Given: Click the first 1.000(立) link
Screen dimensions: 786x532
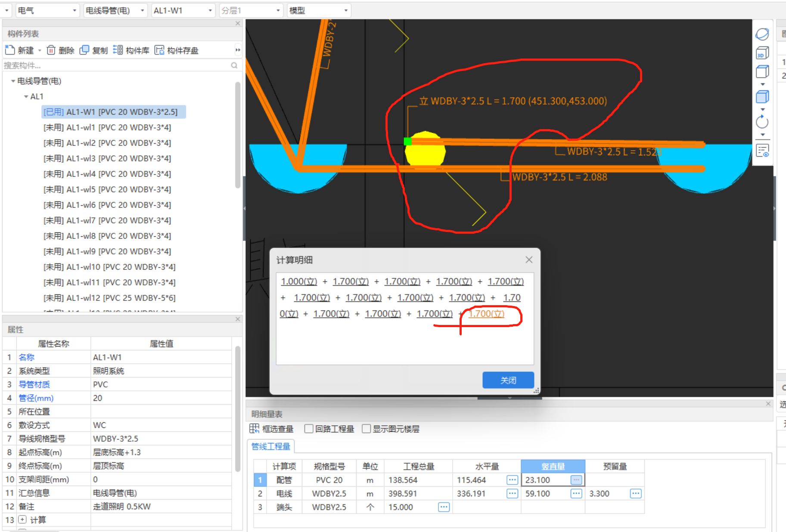Looking at the screenshot, I should tap(299, 281).
